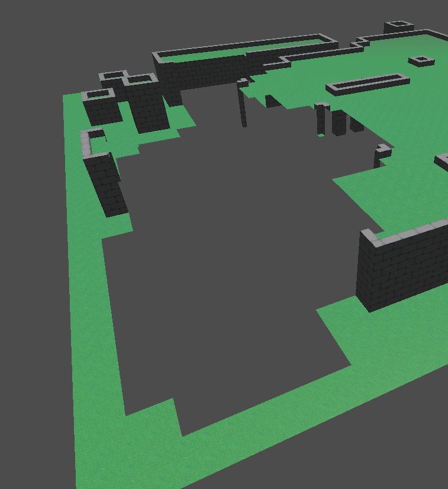Select the small lone pillar beside the right grass edge

pos(379,155)
